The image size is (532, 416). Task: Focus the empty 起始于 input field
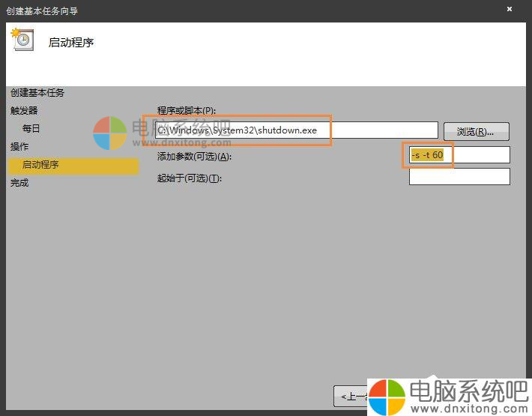pyautogui.click(x=459, y=177)
